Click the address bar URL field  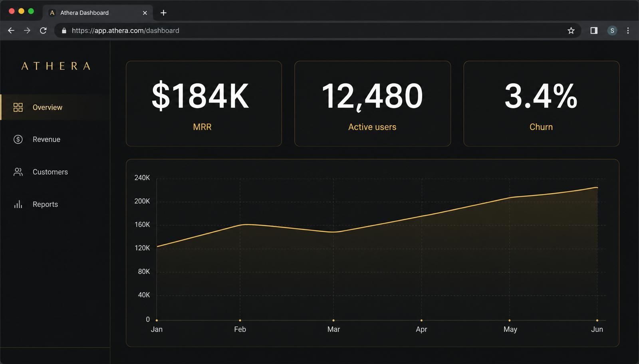tap(318, 31)
